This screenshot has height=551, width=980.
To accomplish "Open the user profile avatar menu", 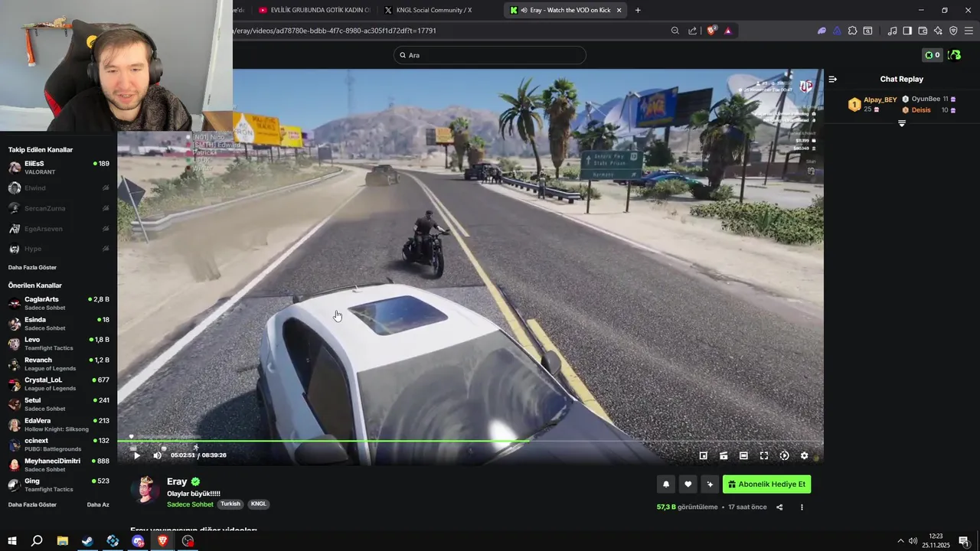I will pos(954,55).
